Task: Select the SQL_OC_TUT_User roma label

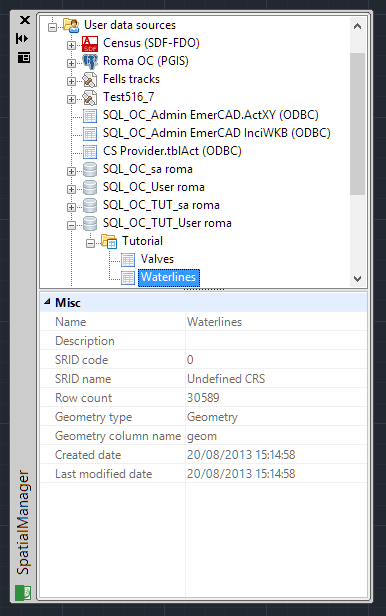Action: coord(167,223)
